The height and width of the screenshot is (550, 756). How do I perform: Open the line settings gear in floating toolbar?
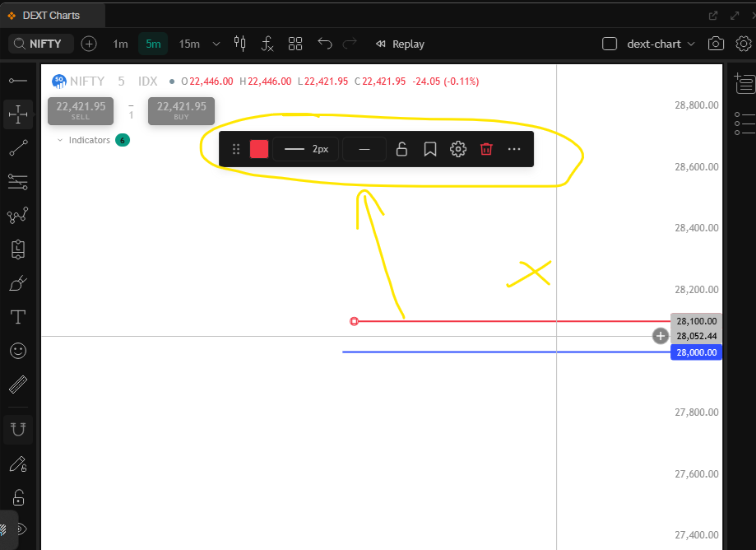point(458,149)
